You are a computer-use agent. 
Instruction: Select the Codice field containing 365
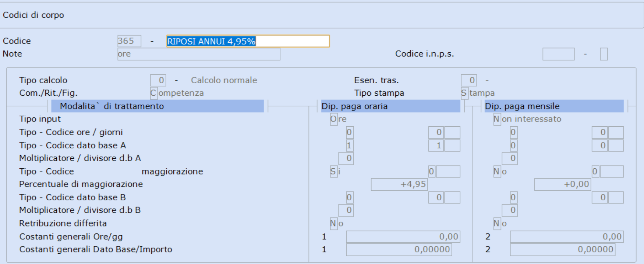[129, 41]
